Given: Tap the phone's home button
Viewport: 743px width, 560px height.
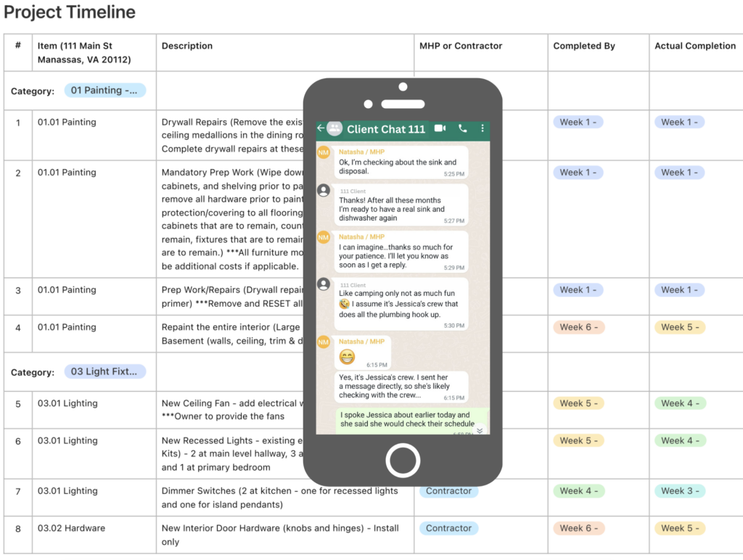Looking at the screenshot, I should coord(403,461).
